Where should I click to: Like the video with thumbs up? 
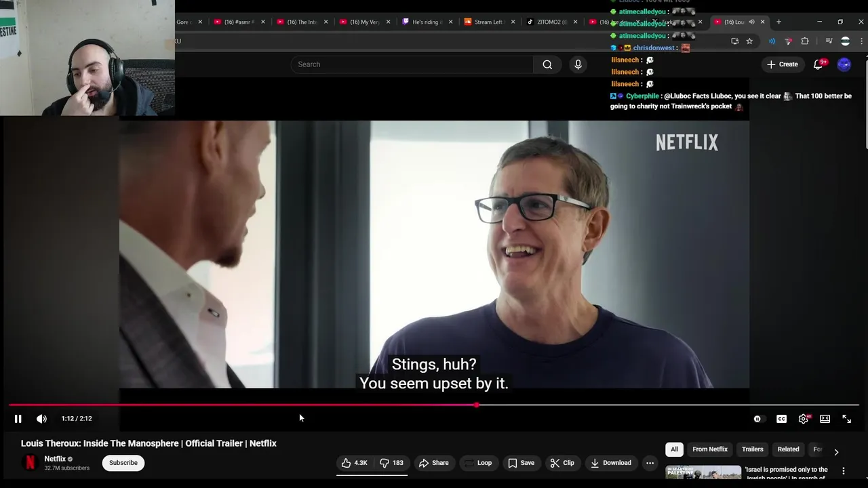pyautogui.click(x=355, y=463)
